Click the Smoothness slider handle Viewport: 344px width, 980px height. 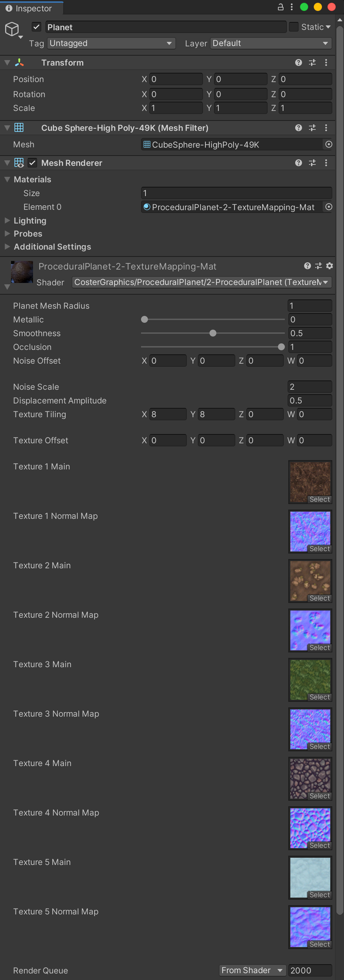coord(213,333)
